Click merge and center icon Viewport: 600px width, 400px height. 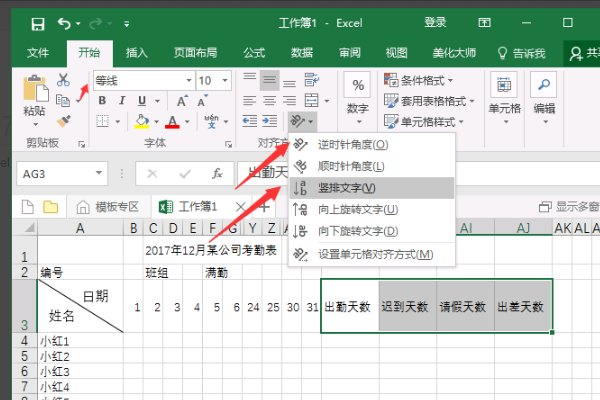coord(311,100)
